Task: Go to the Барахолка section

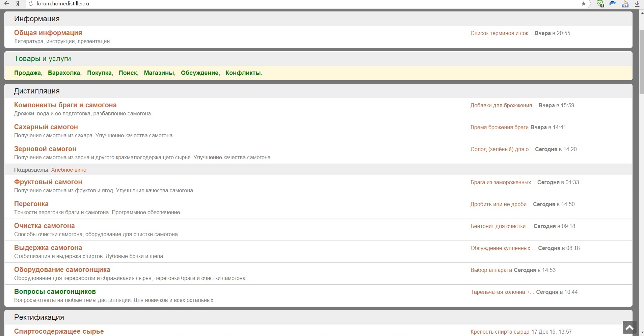Action: [64, 73]
